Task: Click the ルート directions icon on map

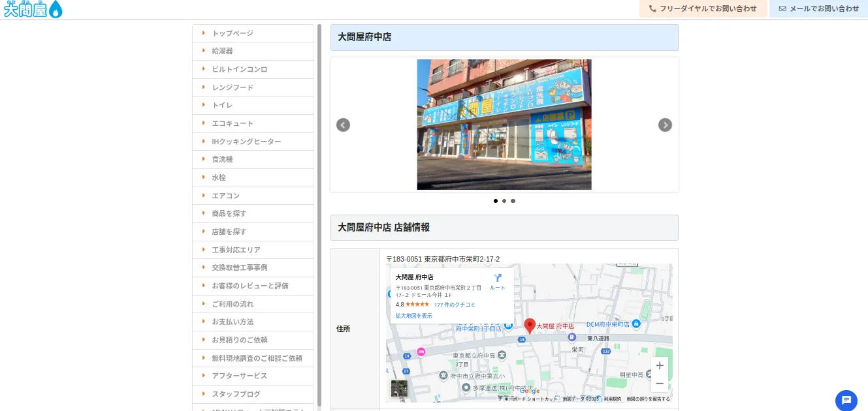Action: point(498,282)
